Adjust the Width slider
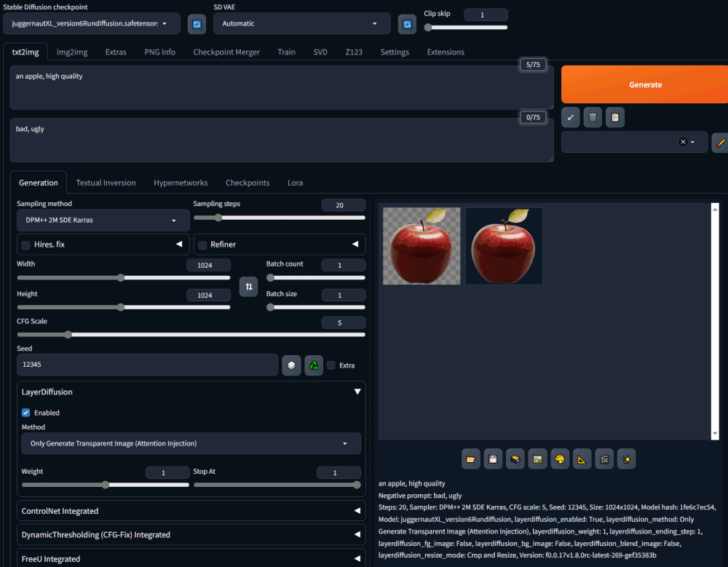 pyautogui.click(x=124, y=278)
